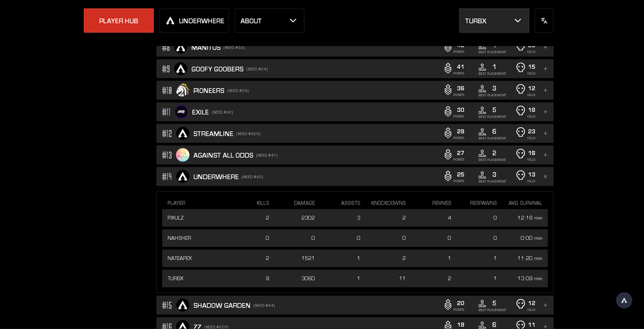Viewport: 644px width, 329px height.
Task: Expand the Shadow Garden row
Action: click(545, 305)
